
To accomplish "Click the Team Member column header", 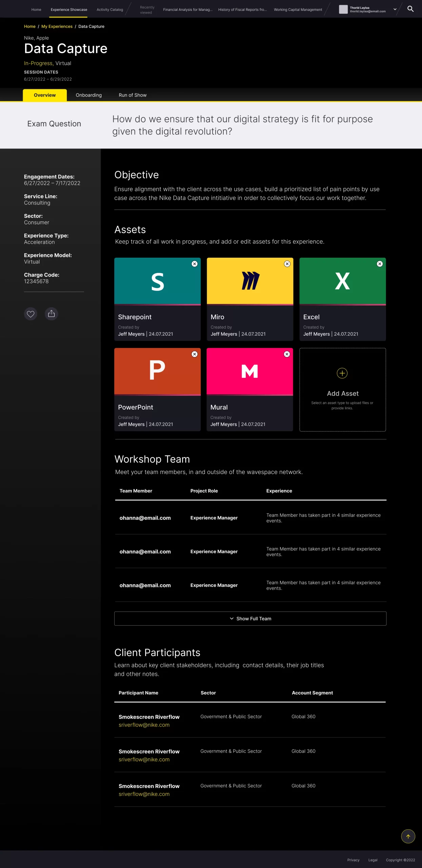I will tap(136, 491).
